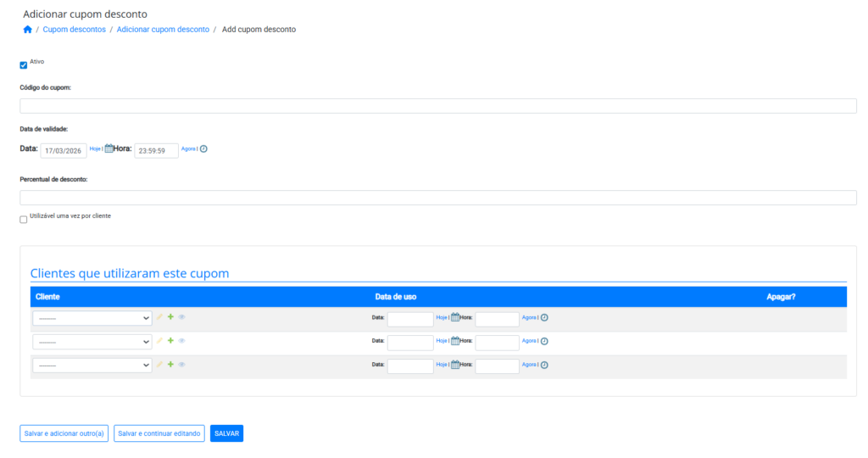Click 'Salvar e continuar editando' button

(159, 433)
